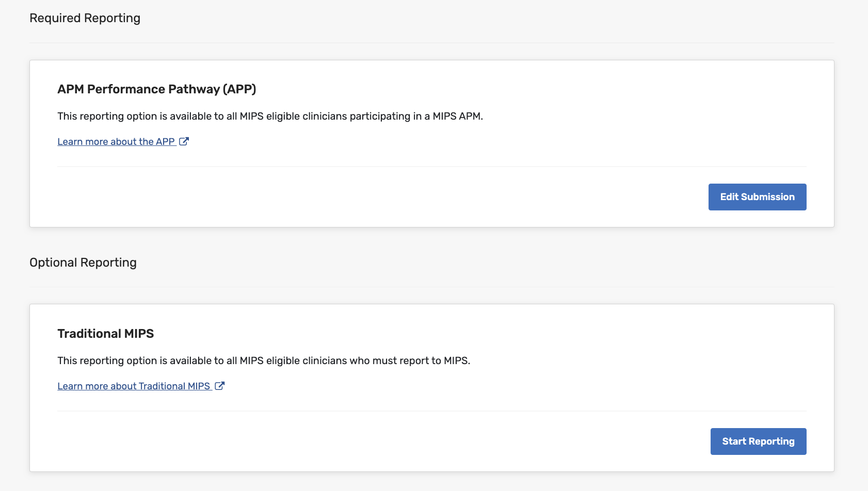Click the Edit Submission button
This screenshot has height=491, width=868.
[757, 197]
